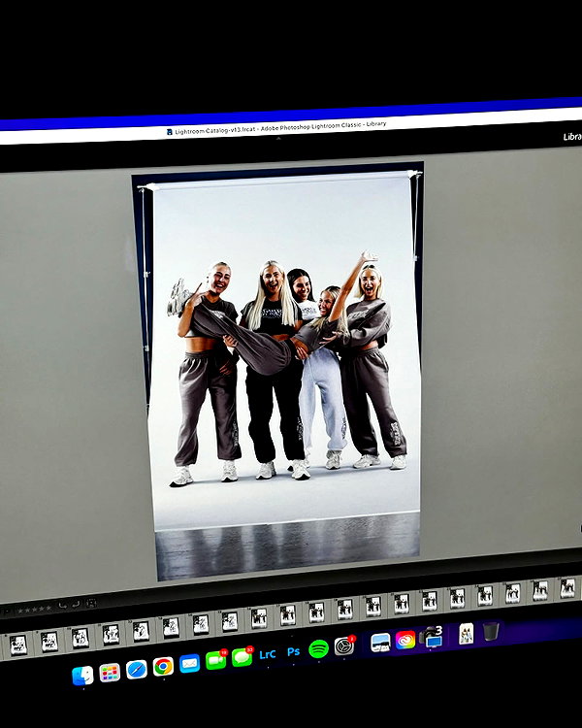
Task: Collapse top panel using small triangle arrow
Action: click(278, 139)
